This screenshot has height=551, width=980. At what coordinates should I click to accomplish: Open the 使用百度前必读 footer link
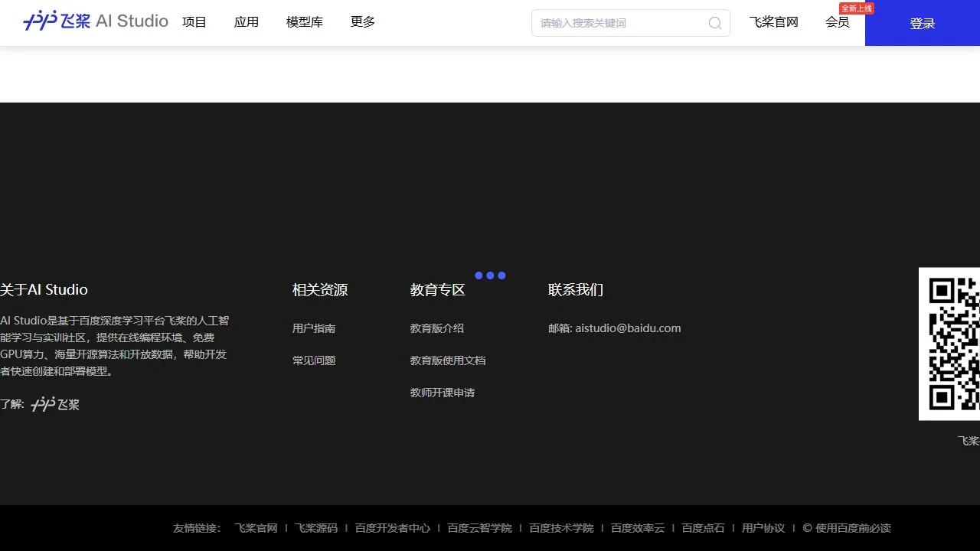(853, 528)
